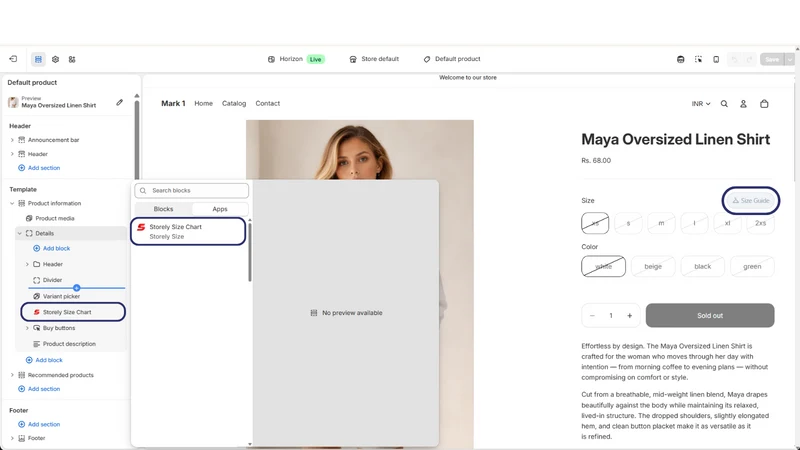Open Theme settings gear icon
The image size is (800, 450).
click(56, 59)
